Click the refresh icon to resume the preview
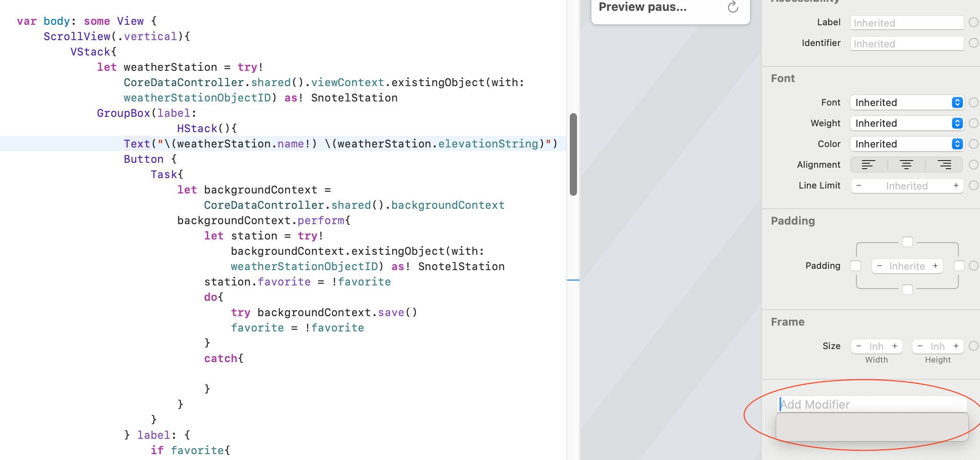The width and height of the screenshot is (980, 460). pos(733,7)
